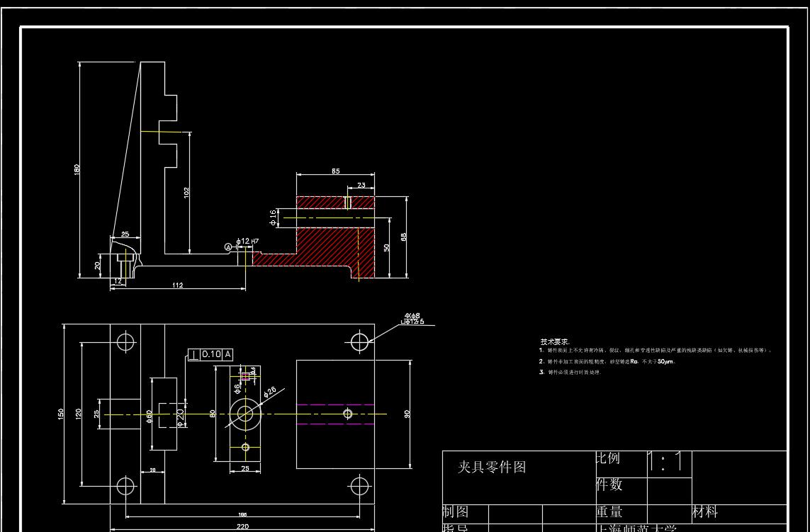Viewport: 810px width, 532px height.
Task: Select the bottom-left mounting hole circle
Action: coord(125,486)
